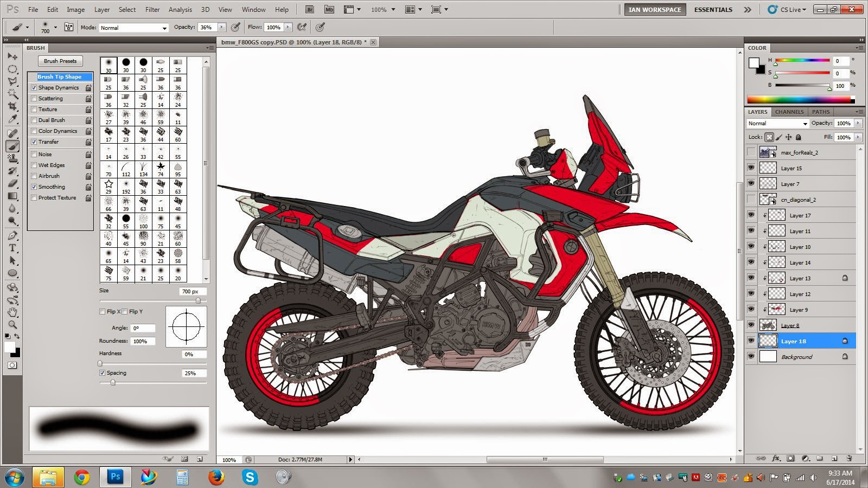This screenshot has width=868, height=488.
Task: Select the Clone Stamp tool
Action: click(12, 158)
